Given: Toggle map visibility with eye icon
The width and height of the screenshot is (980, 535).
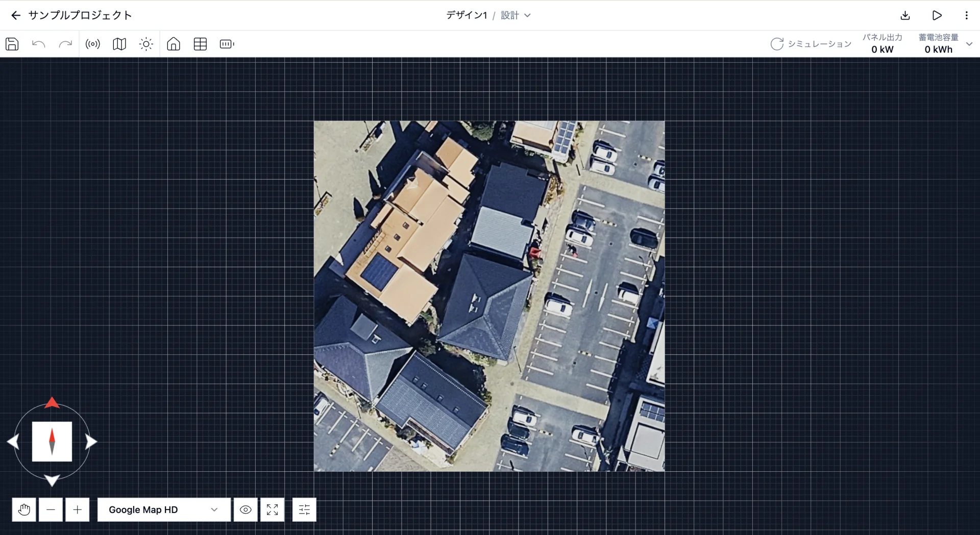Looking at the screenshot, I should [x=246, y=509].
